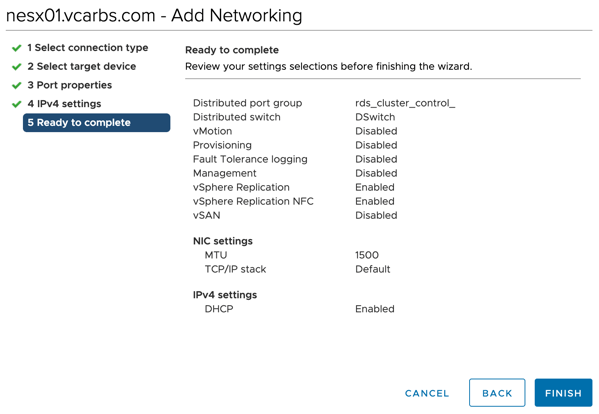This screenshot has width=599, height=414.
Task: Click the FINISH button
Action: click(563, 393)
